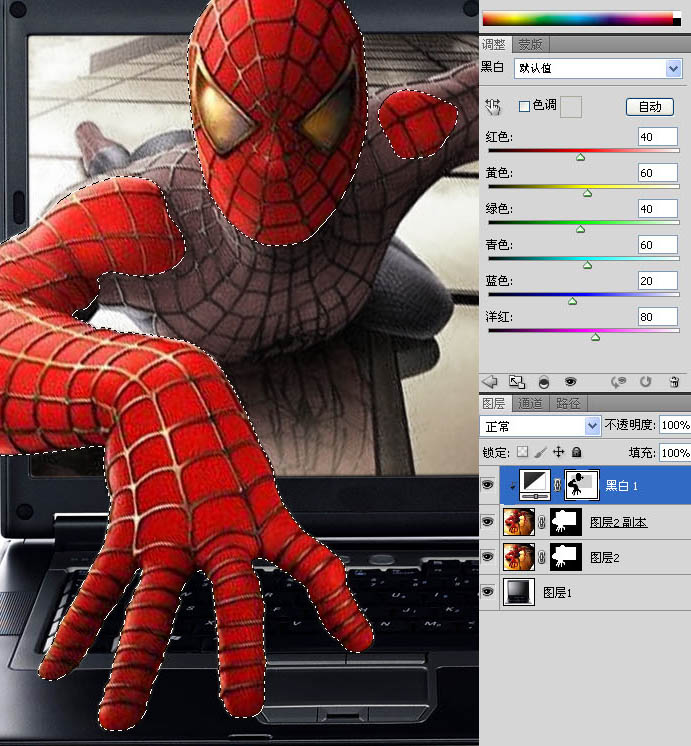Click the lock all padlock icon
The height and width of the screenshot is (746, 691).
[x=577, y=453]
